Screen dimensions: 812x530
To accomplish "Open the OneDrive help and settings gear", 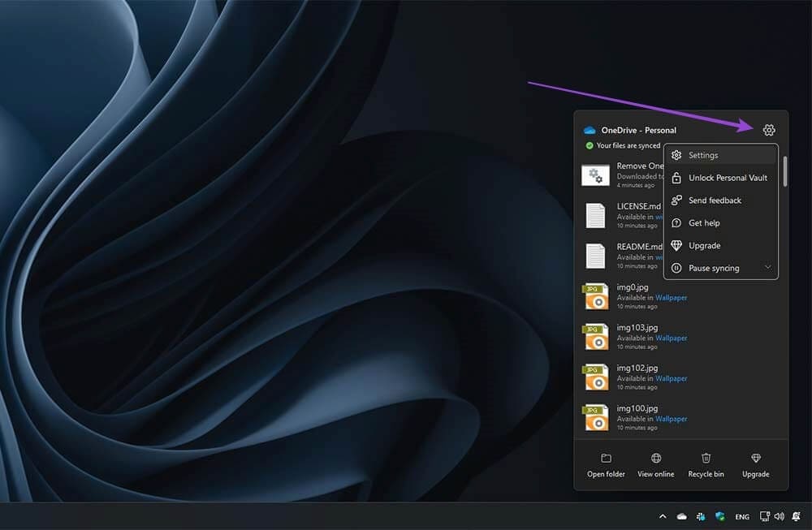I will (768, 130).
